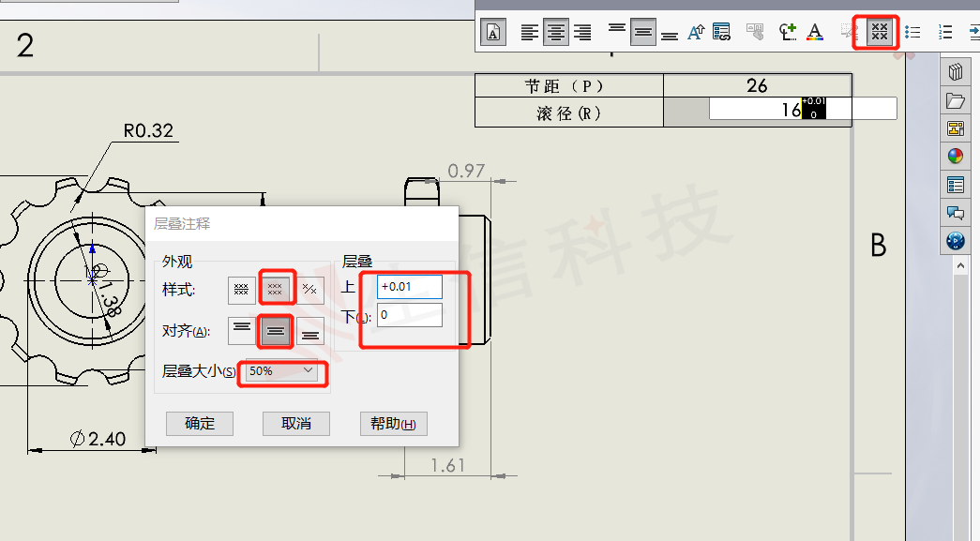Align note text right in formatting toolbar
This screenshot has height=541, width=980.
click(x=582, y=32)
